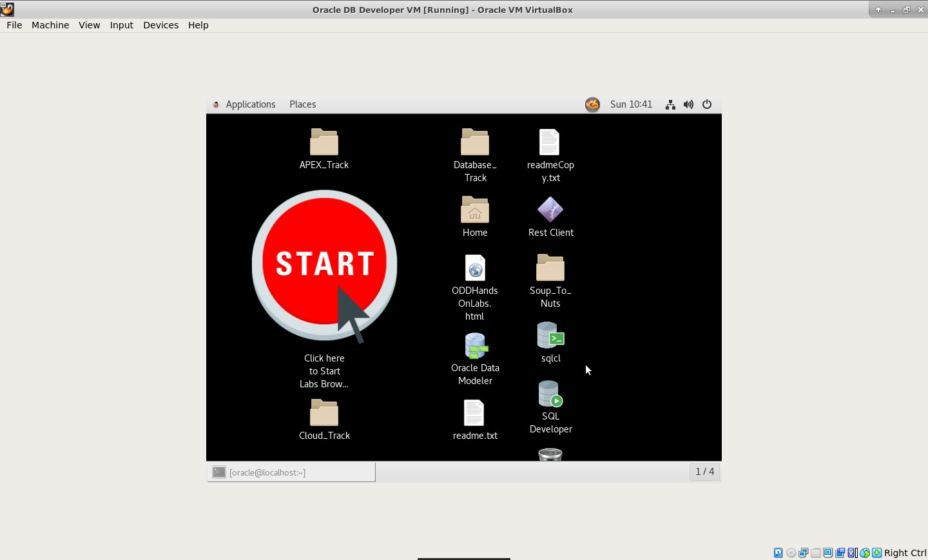Open the Applications menu in GNOME panel
This screenshot has width=928, height=560.
tap(250, 104)
